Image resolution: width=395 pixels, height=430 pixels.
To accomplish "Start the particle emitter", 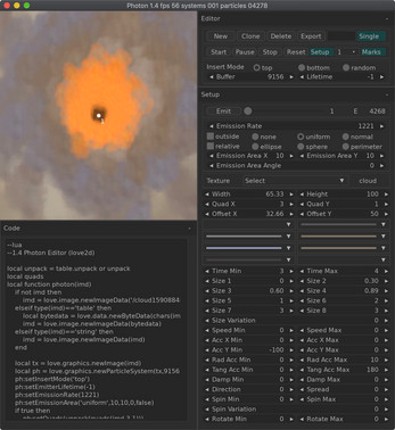I will pos(219,52).
